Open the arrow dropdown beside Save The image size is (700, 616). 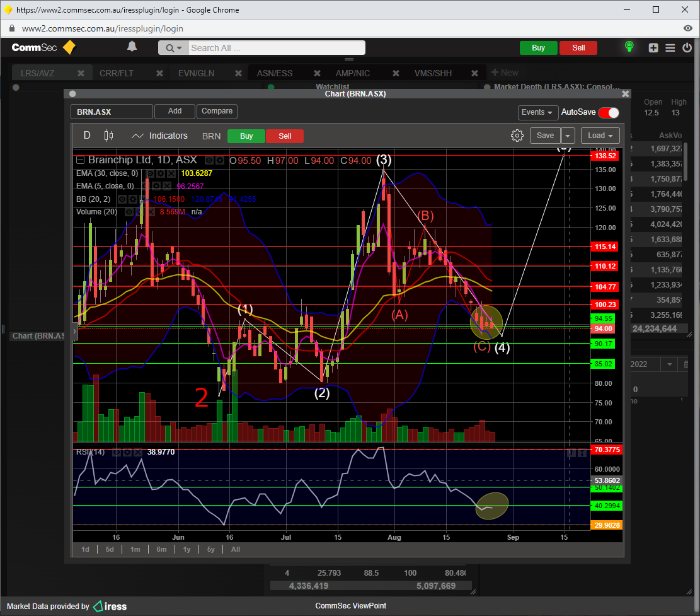(568, 136)
